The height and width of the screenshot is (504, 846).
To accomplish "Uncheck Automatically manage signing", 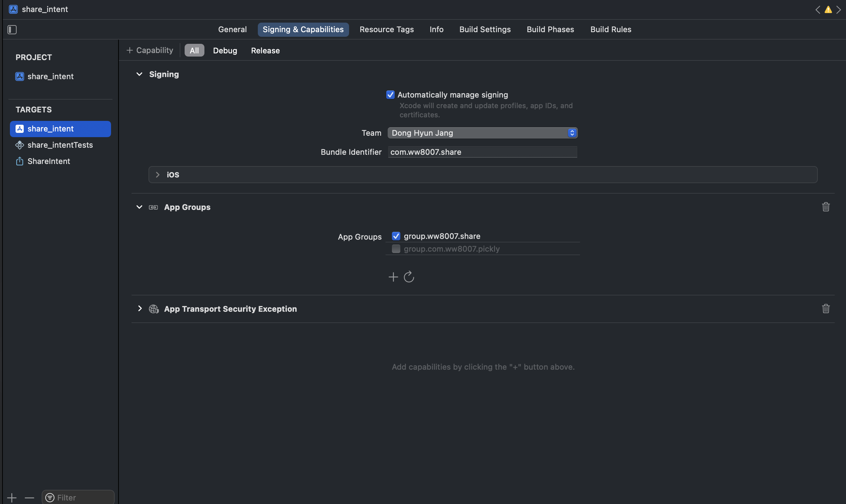I will (x=390, y=95).
